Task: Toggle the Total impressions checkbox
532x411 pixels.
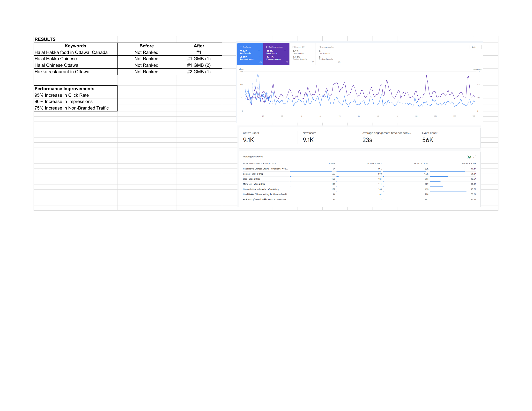Action: [x=267, y=47]
